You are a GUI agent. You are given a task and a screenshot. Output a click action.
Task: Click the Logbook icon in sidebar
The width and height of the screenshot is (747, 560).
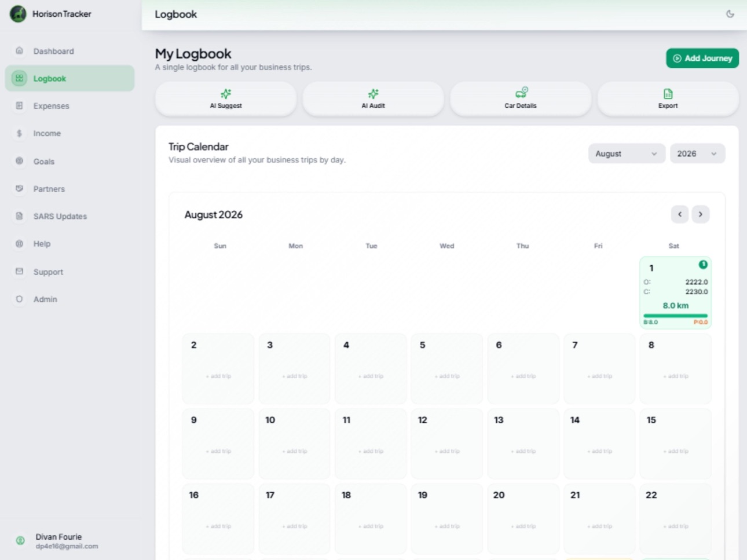tap(20, 78)
